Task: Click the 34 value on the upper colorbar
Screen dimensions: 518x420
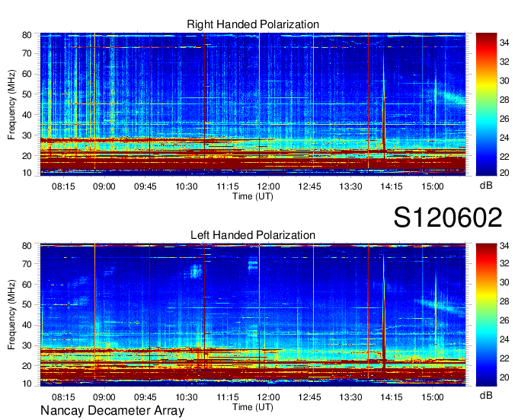Action: 504,43
